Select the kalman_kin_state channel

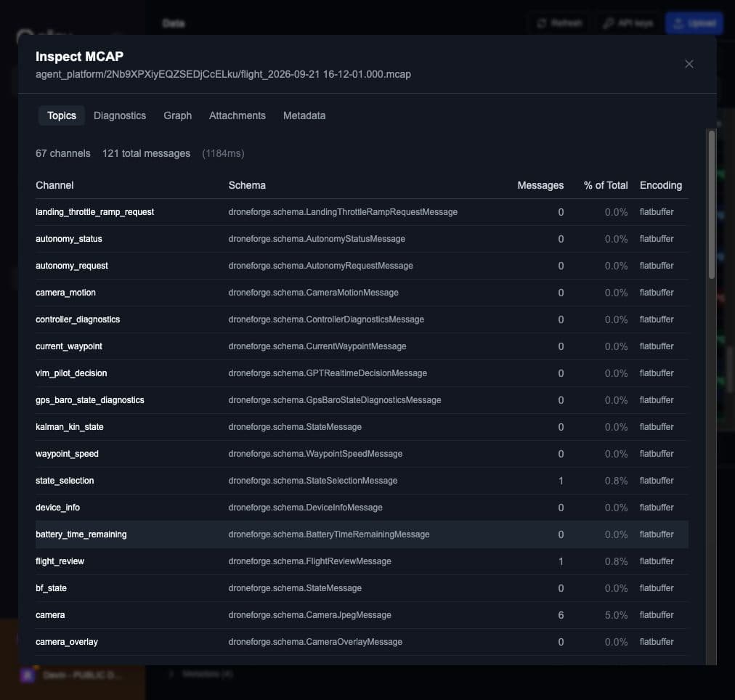[70, 427]
